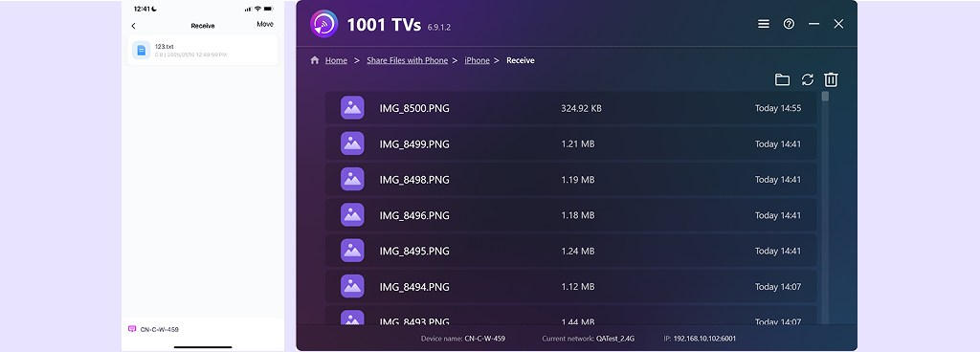Click the Today 14:55 timestamp
Image resolution: width=980 pixels, height=352 pixels.
point(777,109)
